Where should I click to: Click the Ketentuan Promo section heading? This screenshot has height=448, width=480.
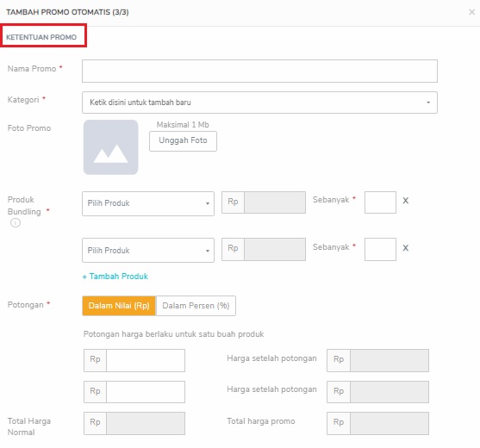pyautogui.click(x=41, y=37)
